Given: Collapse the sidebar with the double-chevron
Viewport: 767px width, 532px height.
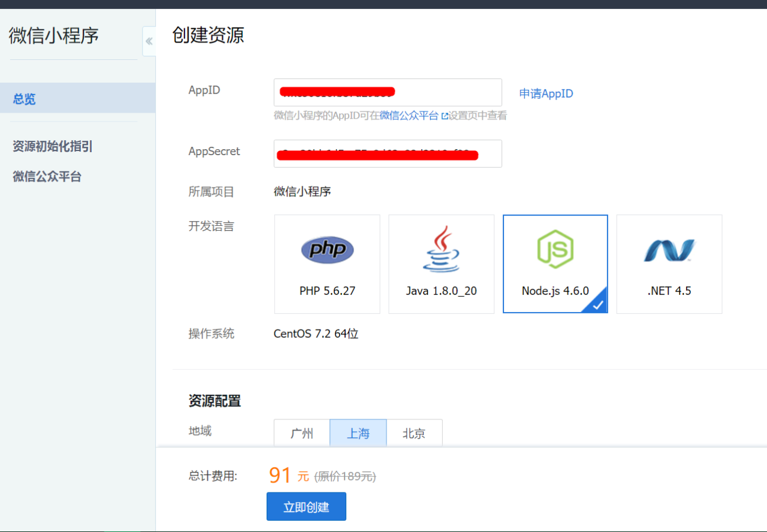Looking at the screenshot, I should click(149, 41).
